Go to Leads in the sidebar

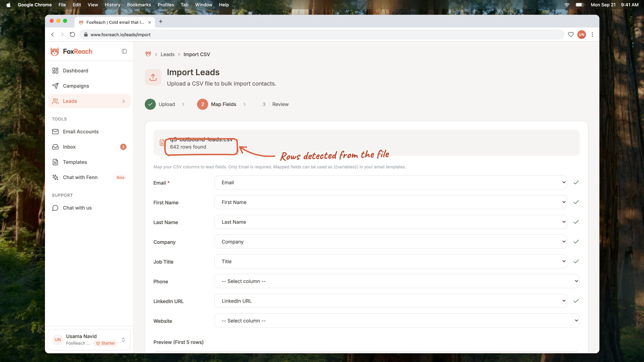click(89, 101)
